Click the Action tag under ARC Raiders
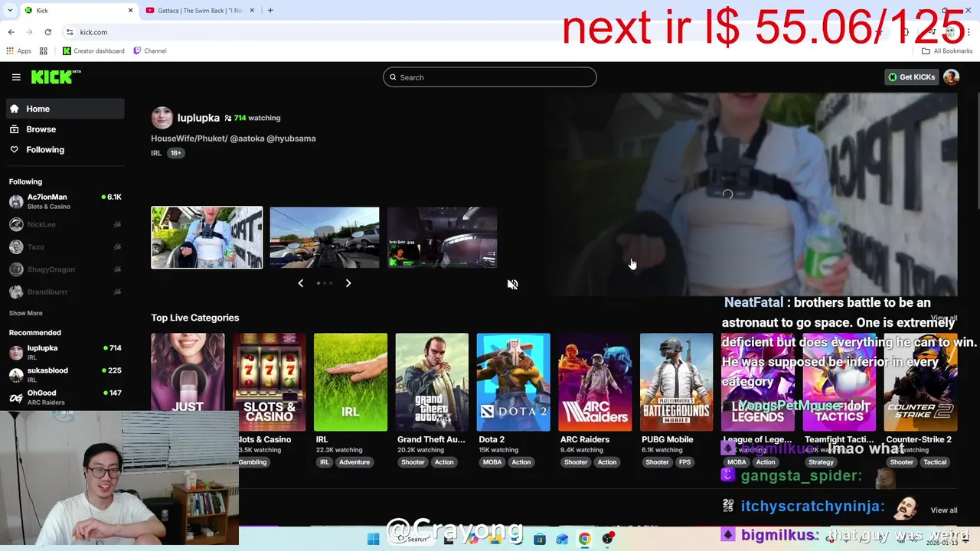 607,462
